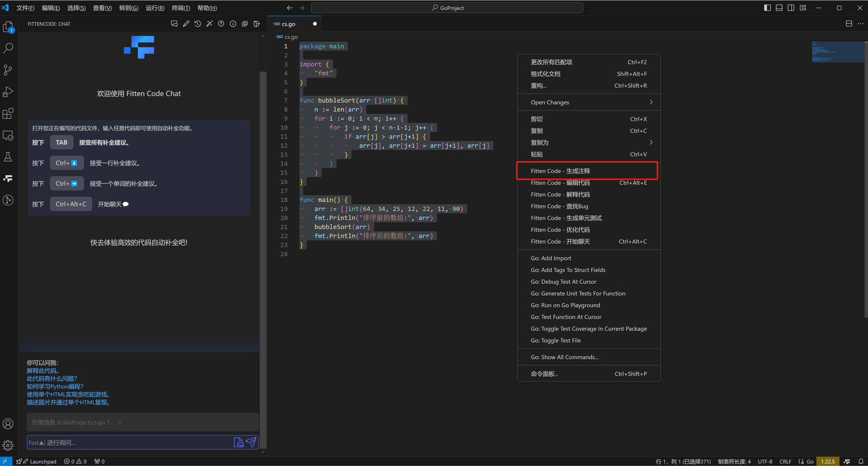Choose Go: Run on Go Playground
The image size is (868, 466).
[589, 305]
